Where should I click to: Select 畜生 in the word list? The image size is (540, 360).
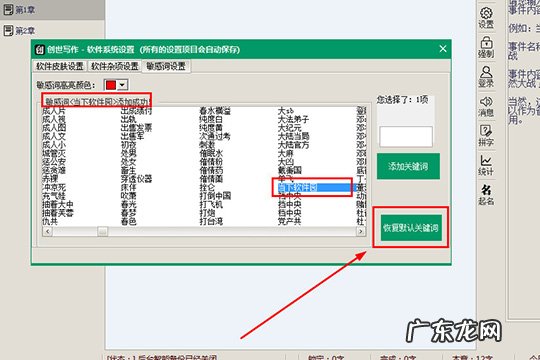tap(128, 170)
